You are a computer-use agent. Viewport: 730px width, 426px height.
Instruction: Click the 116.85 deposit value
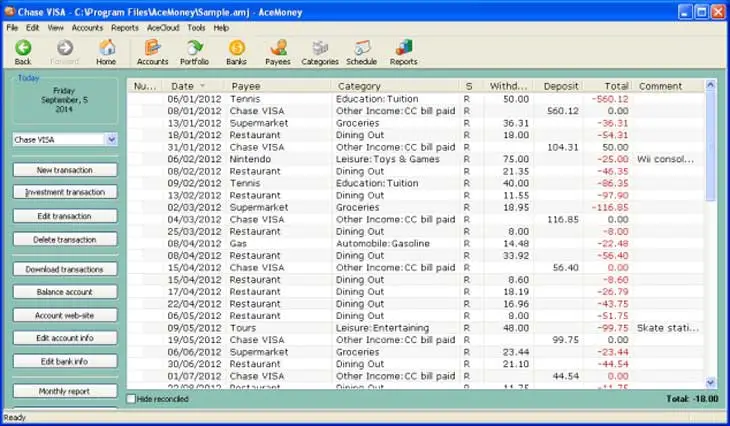pyautogui.click(x=563, y=219)
